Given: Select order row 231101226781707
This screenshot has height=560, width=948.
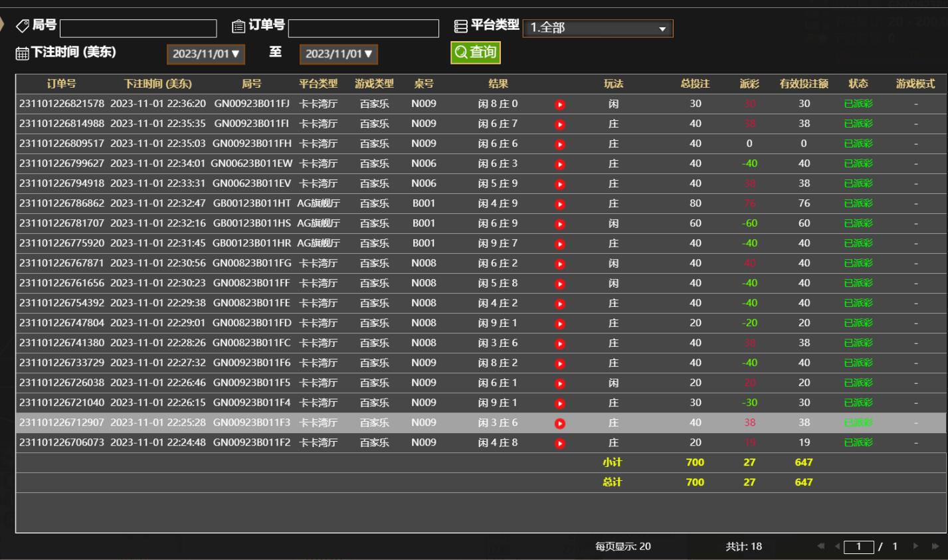Looking at the screenshot, I should [x=62, y=223].
